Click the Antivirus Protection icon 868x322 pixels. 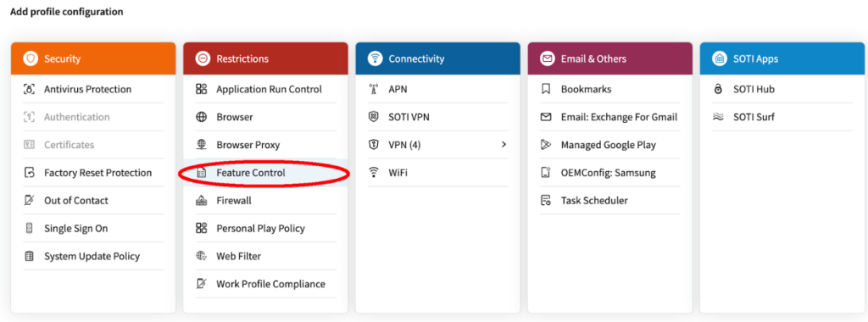(30, 89)
